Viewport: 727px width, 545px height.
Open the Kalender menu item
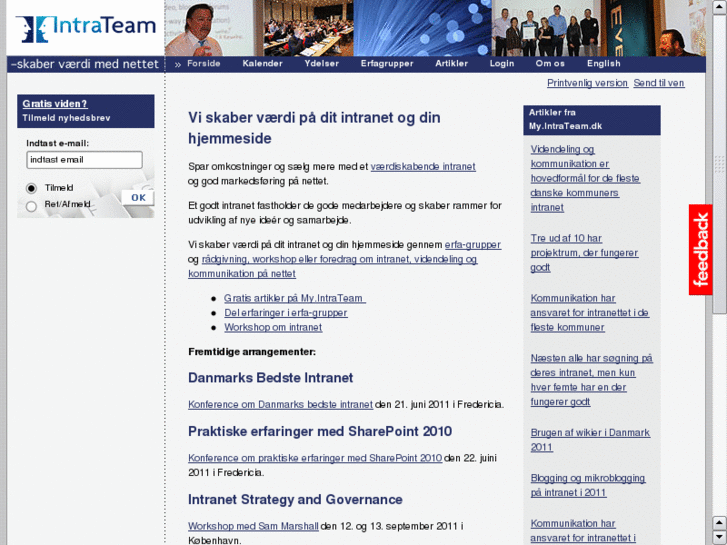tap(262, 64)
